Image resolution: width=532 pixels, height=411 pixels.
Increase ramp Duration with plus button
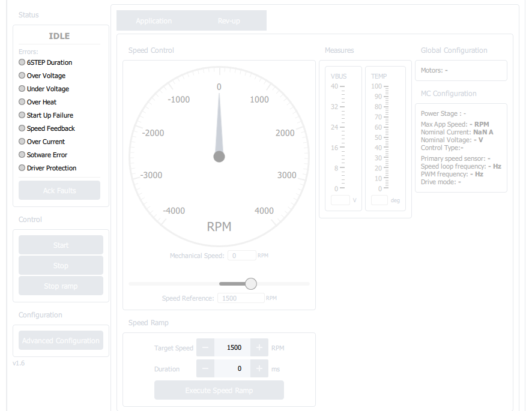(x=259, y=368)
